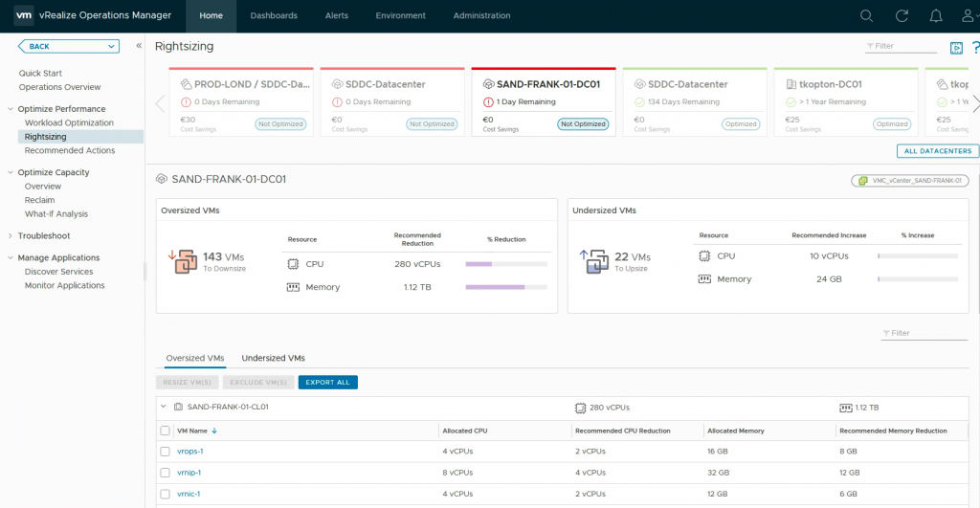The height and width of the screenshot is (508, 980).
Task: Open the BACK dropdown
Action: (x=69, y=46)
